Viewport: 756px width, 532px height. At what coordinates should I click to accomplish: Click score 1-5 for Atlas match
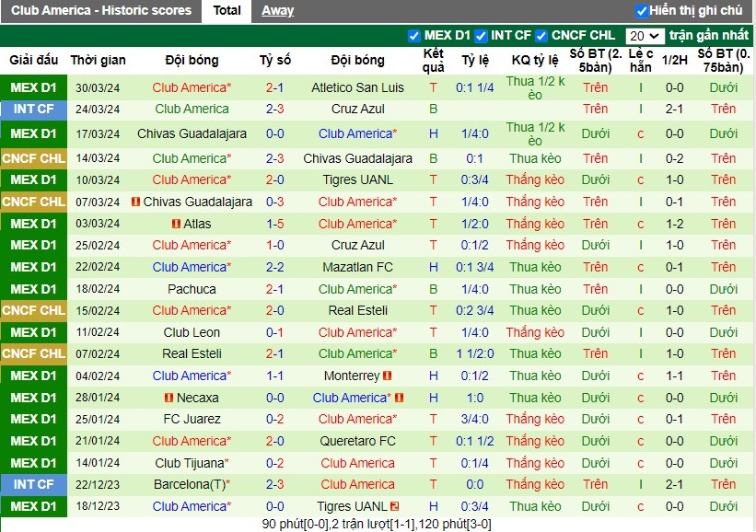[x=274, y=224]
